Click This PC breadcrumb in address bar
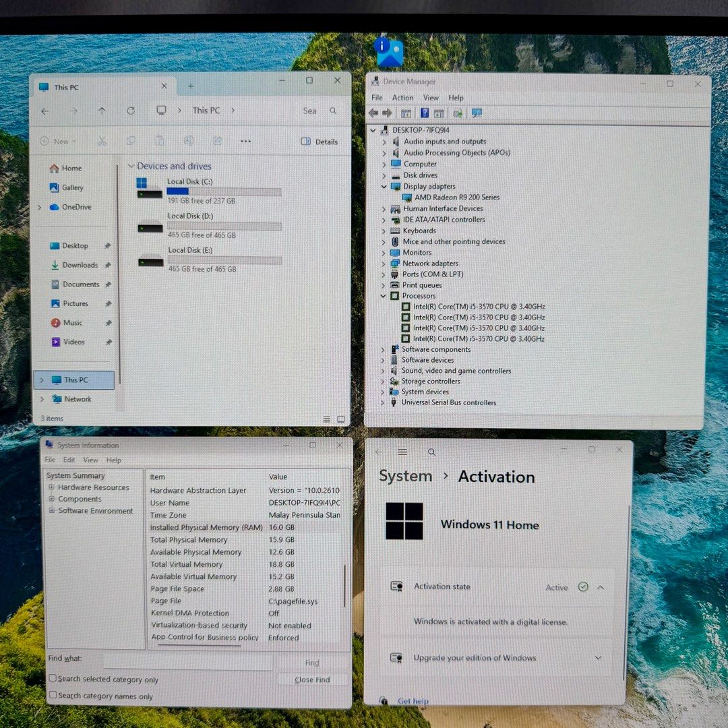The height and width of the screenshot is (728, 728). (206, 111)
